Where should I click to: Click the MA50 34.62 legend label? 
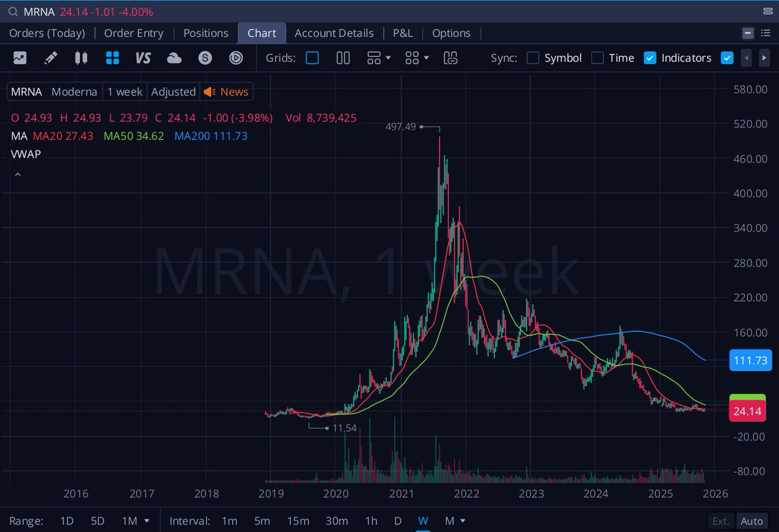(134, 136)
